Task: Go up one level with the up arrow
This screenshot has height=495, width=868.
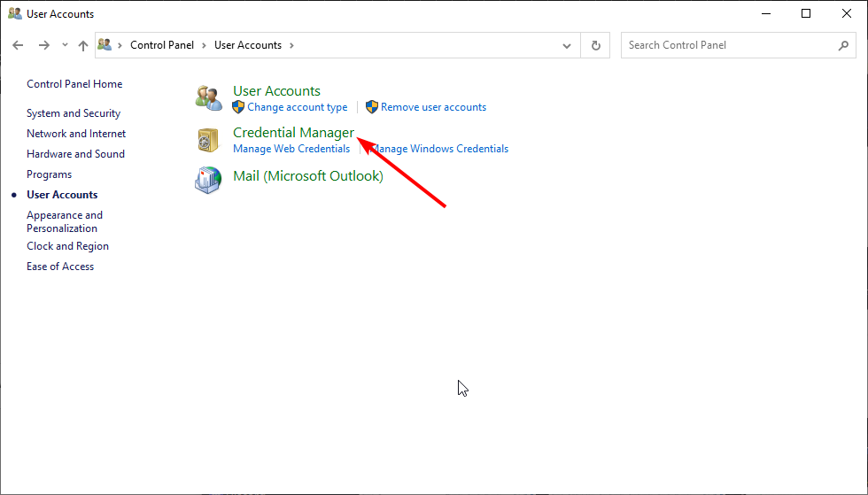Action: 83,45
